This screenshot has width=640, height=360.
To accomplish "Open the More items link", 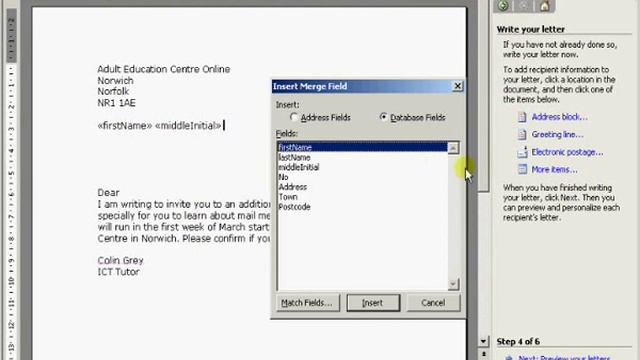I will [554, 169].
